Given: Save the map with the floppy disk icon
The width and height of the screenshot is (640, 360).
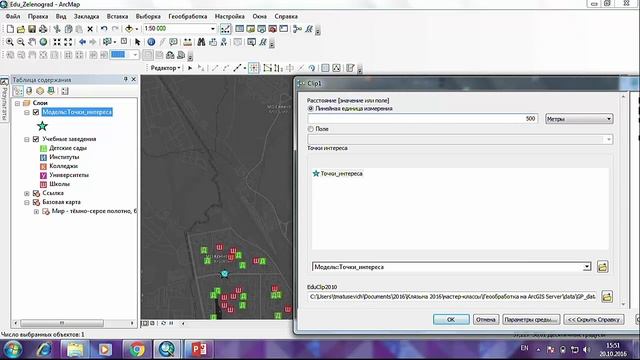Looking at the screenshot, I should point(31,29).
